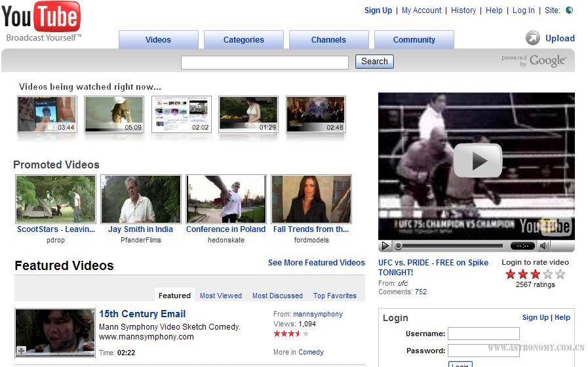Image resolution: width=588 pixels, height=367 pixels.
Task: Click the Search button
Action: point(374,62)
